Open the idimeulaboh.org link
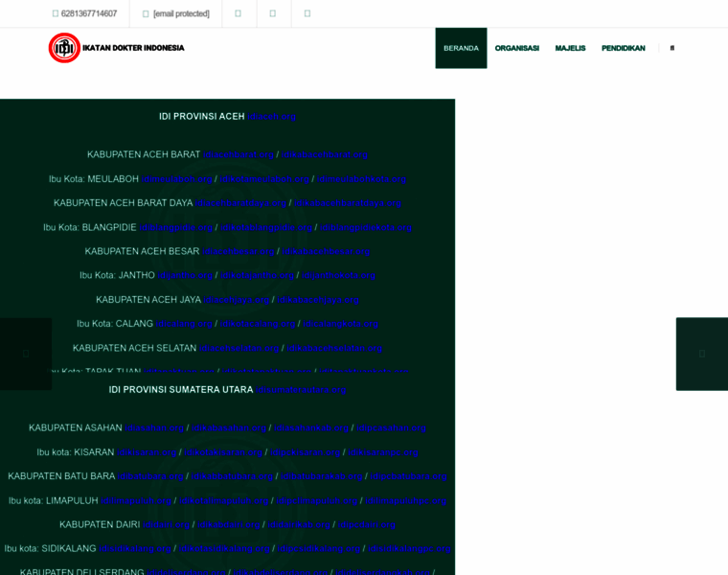This screenshot has height=575, width=728. tap(177, 179)
